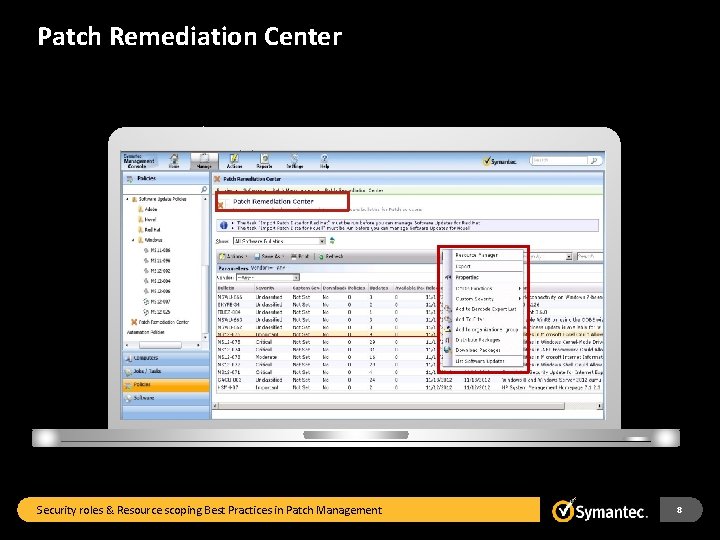
Task: Click the Print button in the grid toolbar
Action: [x=300, y=256]
